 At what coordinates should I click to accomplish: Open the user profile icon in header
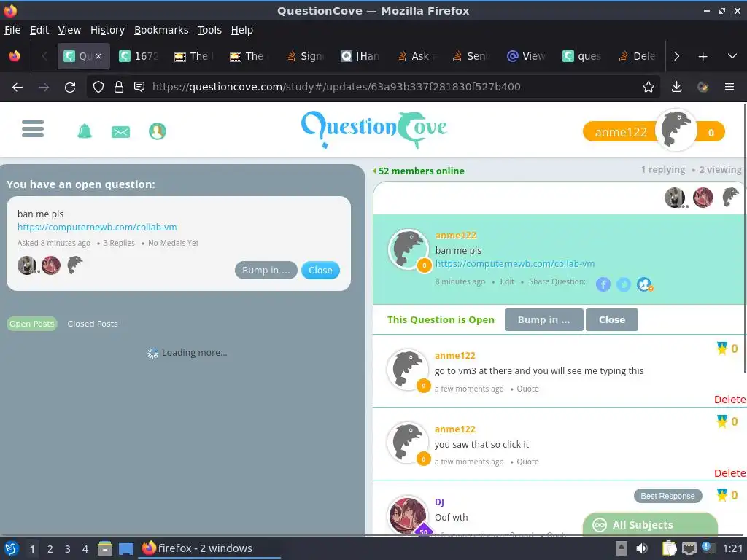[x=158, y=131]
